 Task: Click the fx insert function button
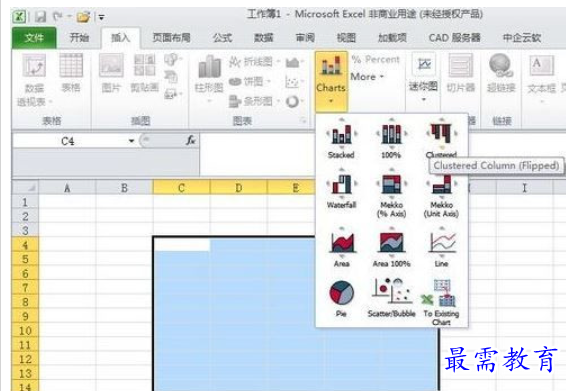point(191,140)
